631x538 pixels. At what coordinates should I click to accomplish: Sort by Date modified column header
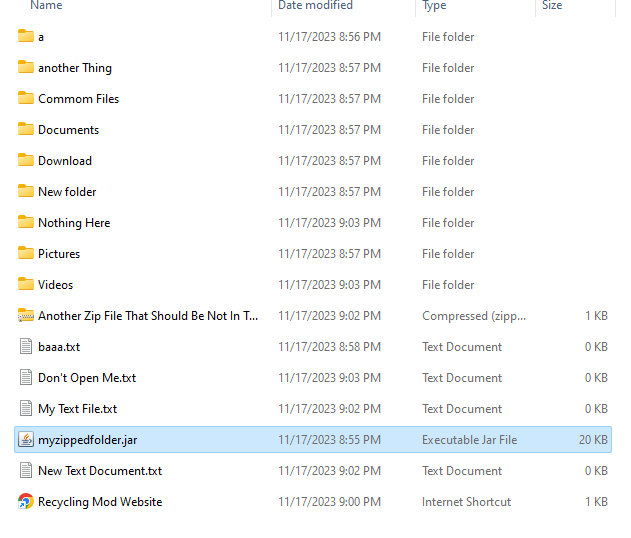(317, 6)
